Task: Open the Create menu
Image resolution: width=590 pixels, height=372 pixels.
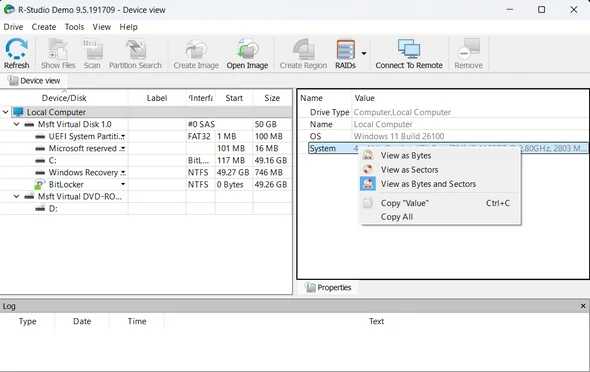Action: [44, 27]
